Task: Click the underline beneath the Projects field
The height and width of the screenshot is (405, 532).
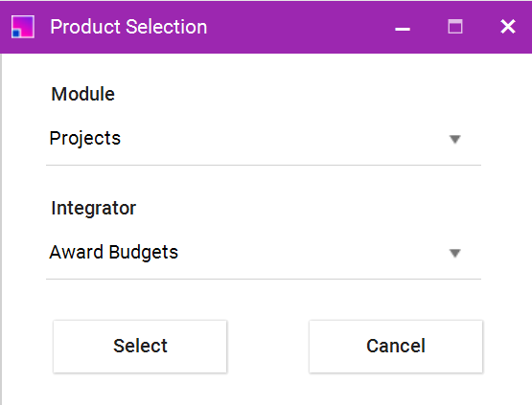Action: 264,165
